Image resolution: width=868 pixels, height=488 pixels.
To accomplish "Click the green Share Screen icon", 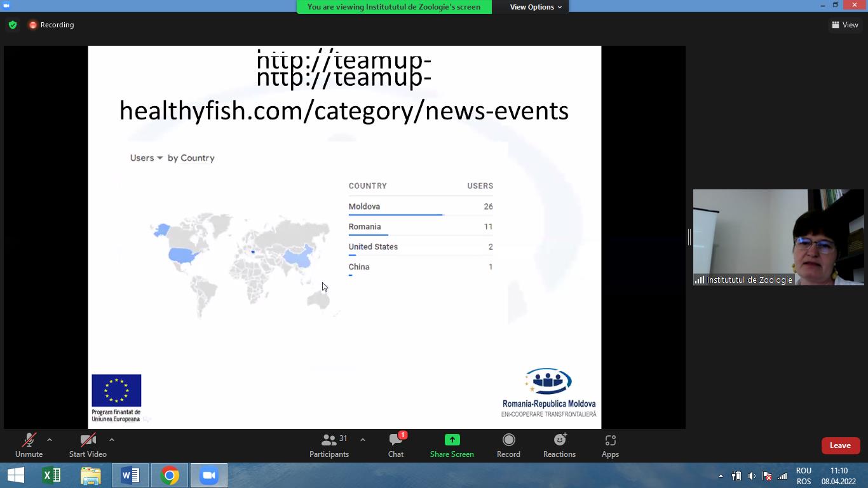I will tap(452, 440).
